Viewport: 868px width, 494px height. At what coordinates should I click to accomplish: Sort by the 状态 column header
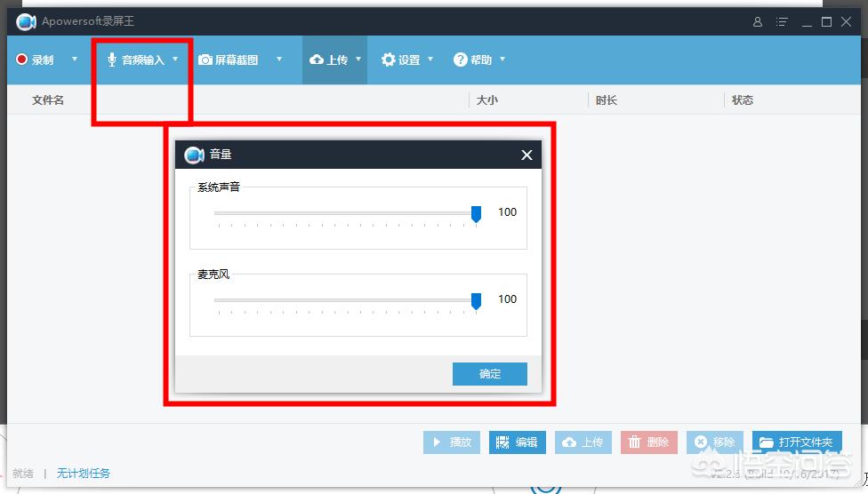[x=743, y=100]
